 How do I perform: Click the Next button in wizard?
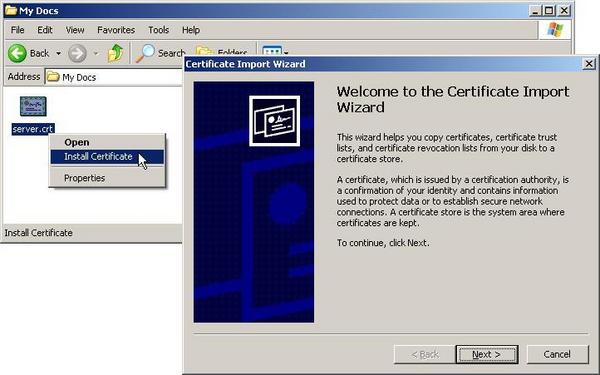pyautogui.click(x=487, y=355)
